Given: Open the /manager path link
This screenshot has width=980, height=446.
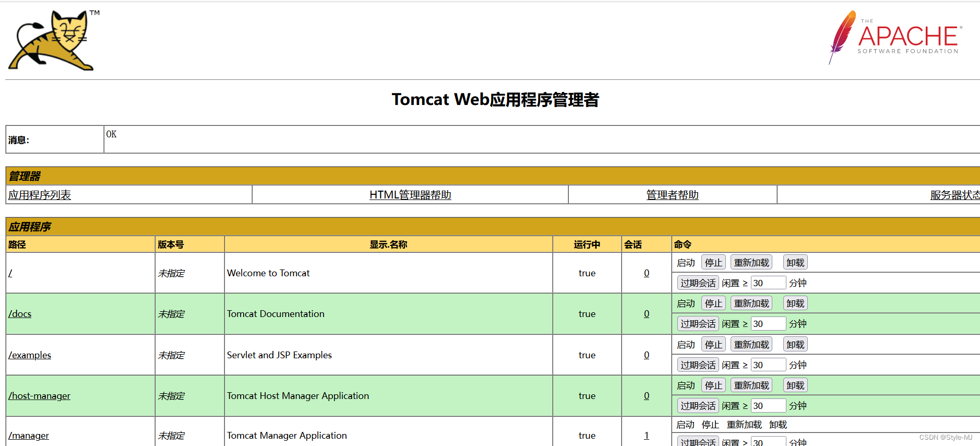Looking at the screenshot, I should tap(29, 436).
